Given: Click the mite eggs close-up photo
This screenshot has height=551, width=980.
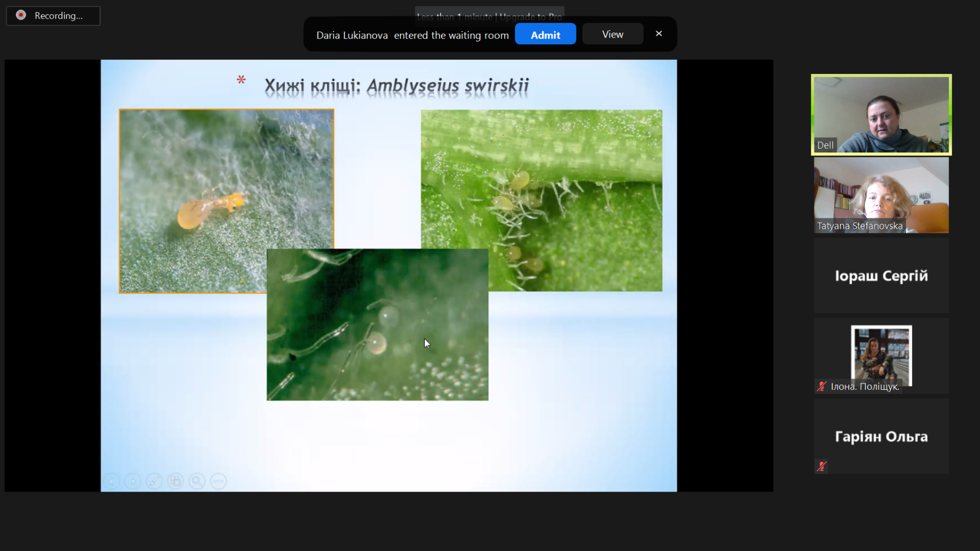Looking at the screenshot, I should (x=377, y=325).
